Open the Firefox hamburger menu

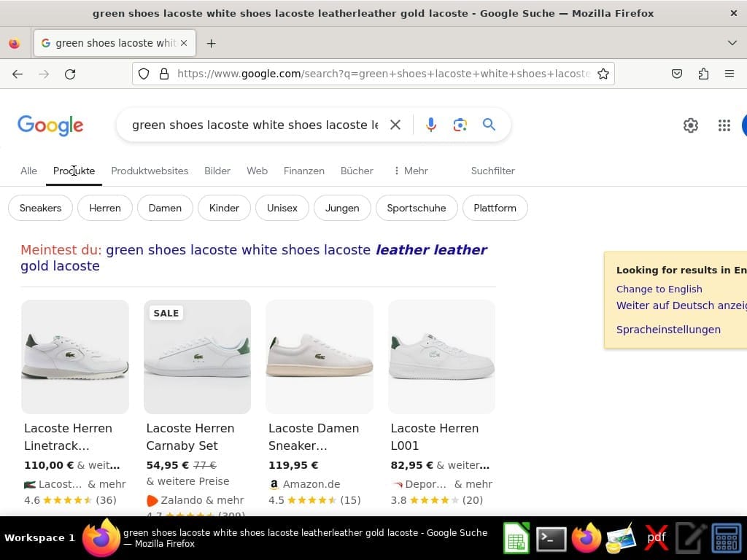click(x=729, y=74)
